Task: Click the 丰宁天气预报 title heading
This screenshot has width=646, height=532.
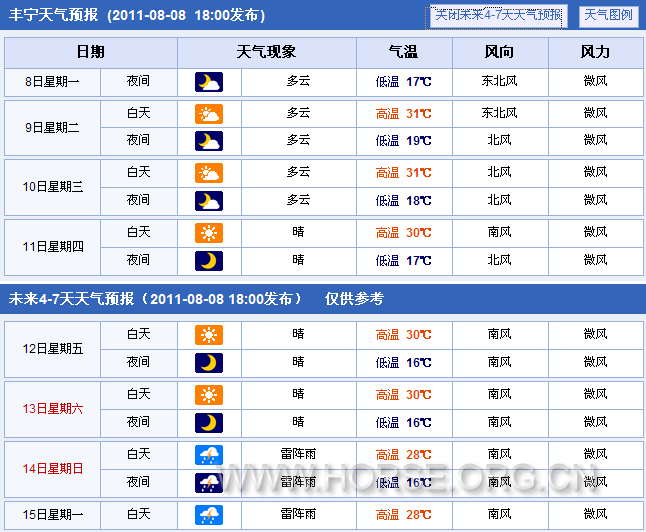Action: pyautogui.click(x=54, y=15)
